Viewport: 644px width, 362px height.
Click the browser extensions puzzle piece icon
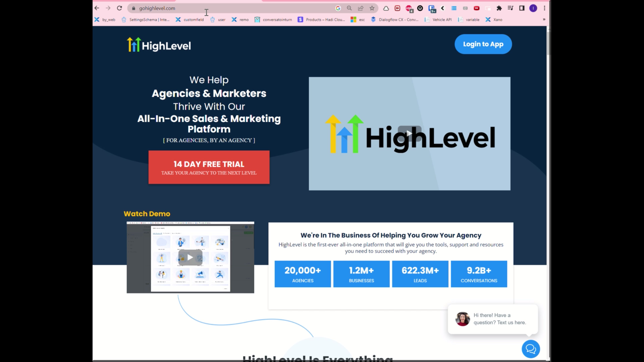[x=499, y=8]
